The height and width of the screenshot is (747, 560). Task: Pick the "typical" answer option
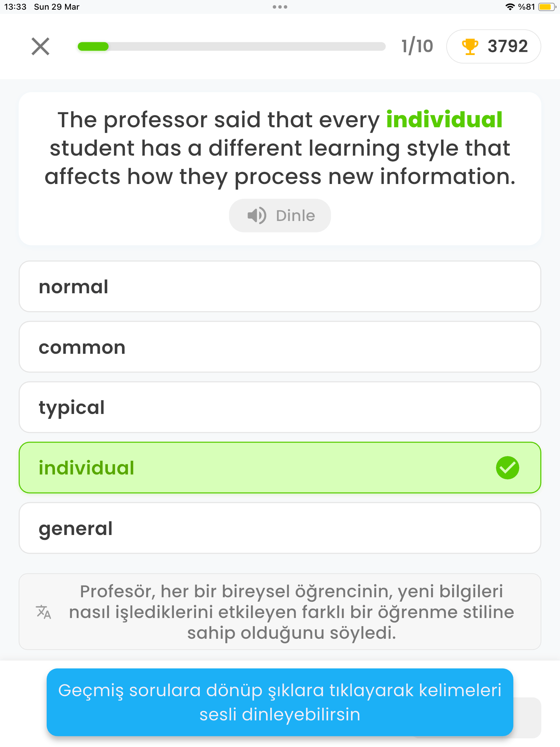click(280, 407)
